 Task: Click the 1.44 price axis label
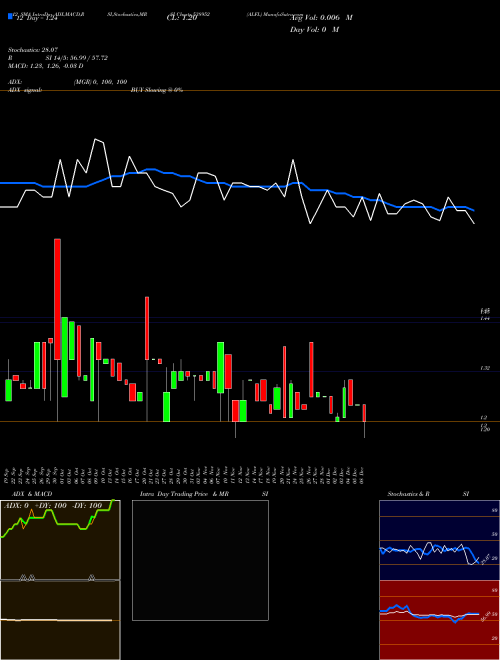coord(485,319)
